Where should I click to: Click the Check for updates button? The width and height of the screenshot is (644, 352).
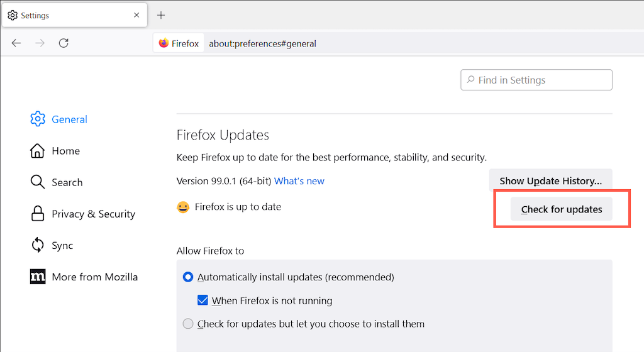tap(562, 209)
